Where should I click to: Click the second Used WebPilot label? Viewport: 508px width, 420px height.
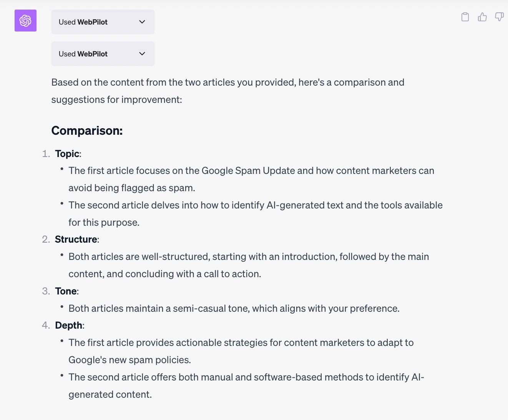tap(83, 54)
